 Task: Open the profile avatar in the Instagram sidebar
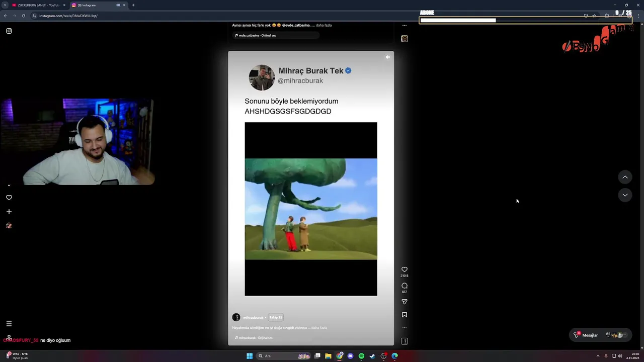click(9, 226)
